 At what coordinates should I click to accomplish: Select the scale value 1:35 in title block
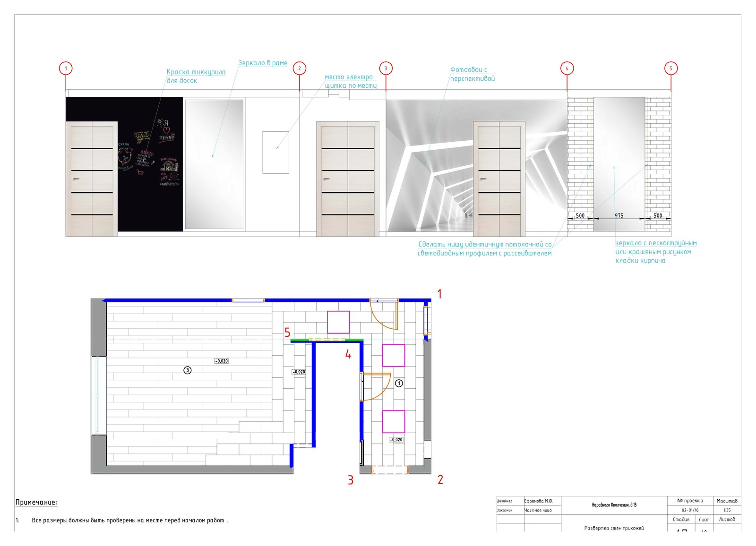[727, 510]
